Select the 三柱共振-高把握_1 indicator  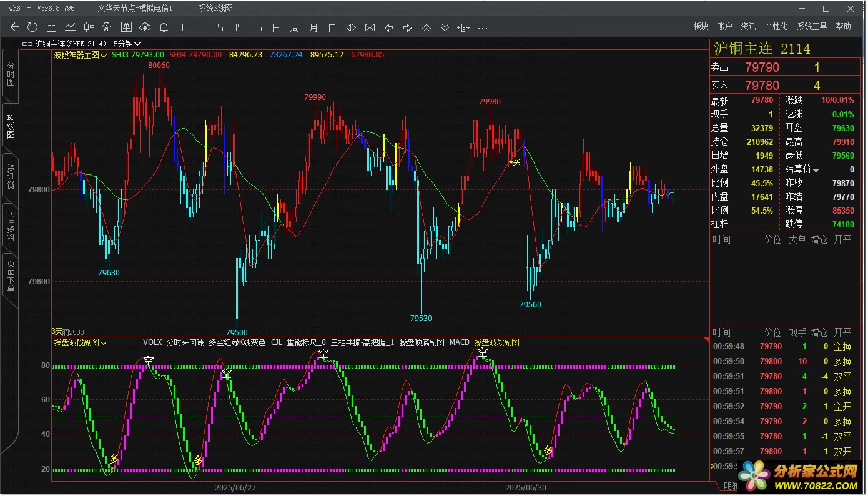coord(363,342)
